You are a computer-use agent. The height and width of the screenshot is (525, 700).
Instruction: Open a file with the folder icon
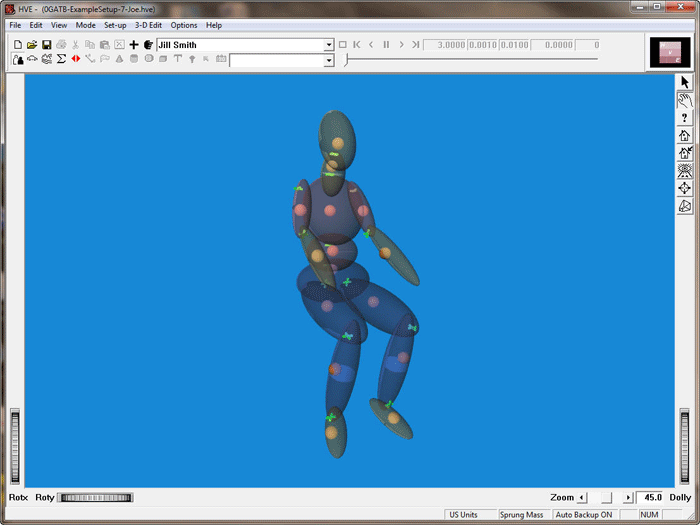(32, 45)
